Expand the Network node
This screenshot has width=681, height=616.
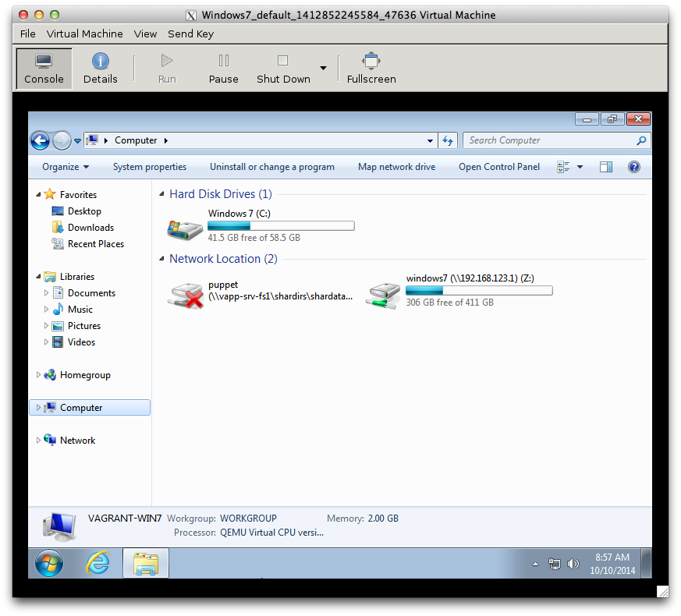(38, 441)
